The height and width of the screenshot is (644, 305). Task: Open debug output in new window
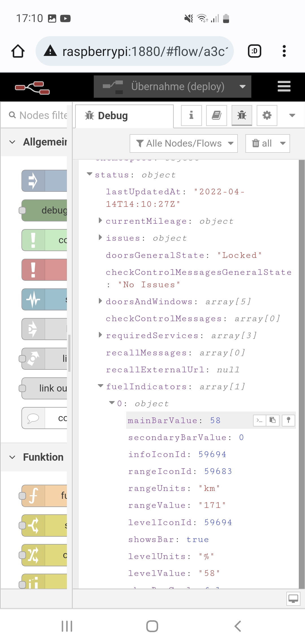[x=293, y=598]
